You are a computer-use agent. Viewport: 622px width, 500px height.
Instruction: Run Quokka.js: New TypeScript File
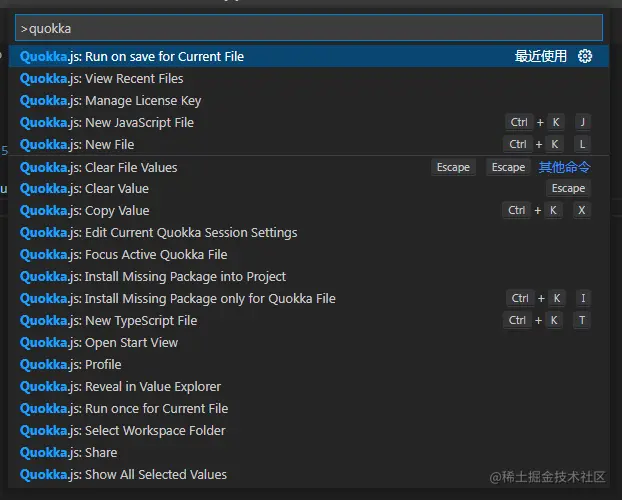pyautogui.click(x=309, y=321)
